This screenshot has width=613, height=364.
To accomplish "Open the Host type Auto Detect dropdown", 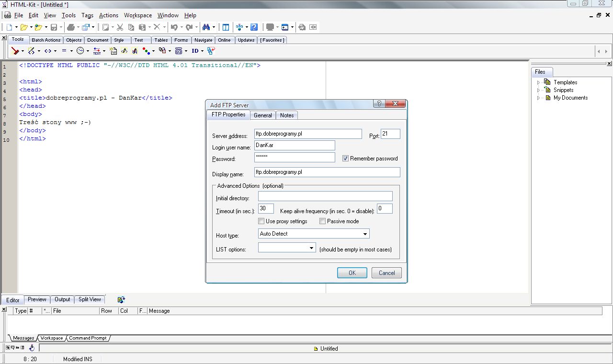I will tap(365, 234).
